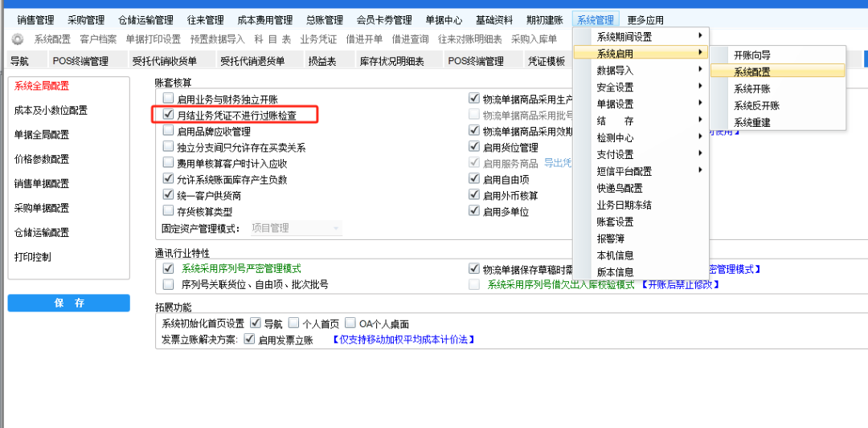Select 价格参数配置 in left panel
The height and width of the screenshot is (428, 868).
(42, 159)
